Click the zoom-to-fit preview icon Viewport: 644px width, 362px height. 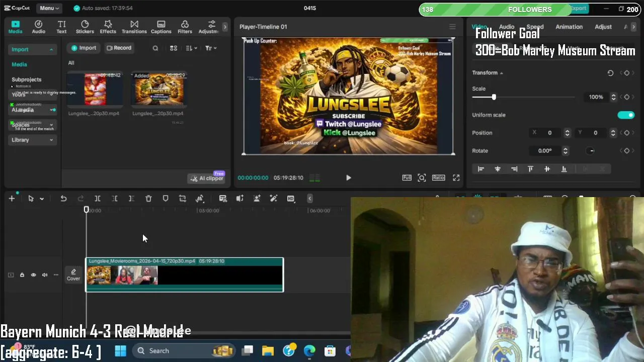[422, 177]
